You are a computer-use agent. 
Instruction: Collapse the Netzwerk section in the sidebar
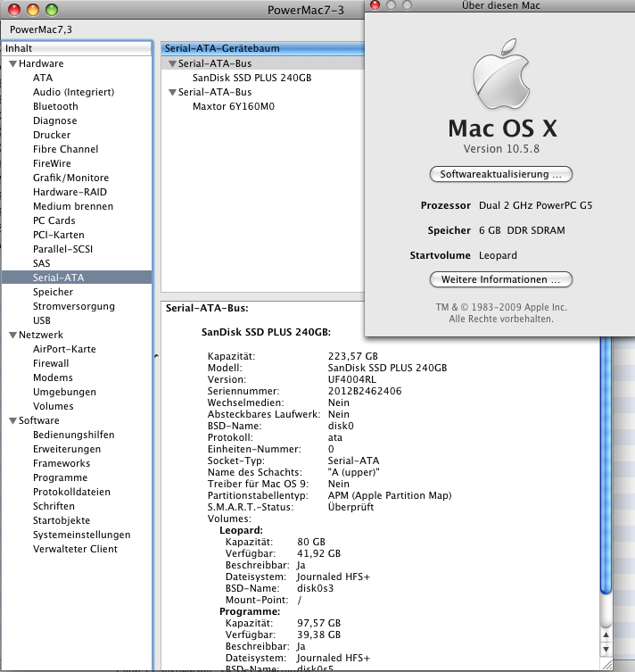(x=12, y=336)
